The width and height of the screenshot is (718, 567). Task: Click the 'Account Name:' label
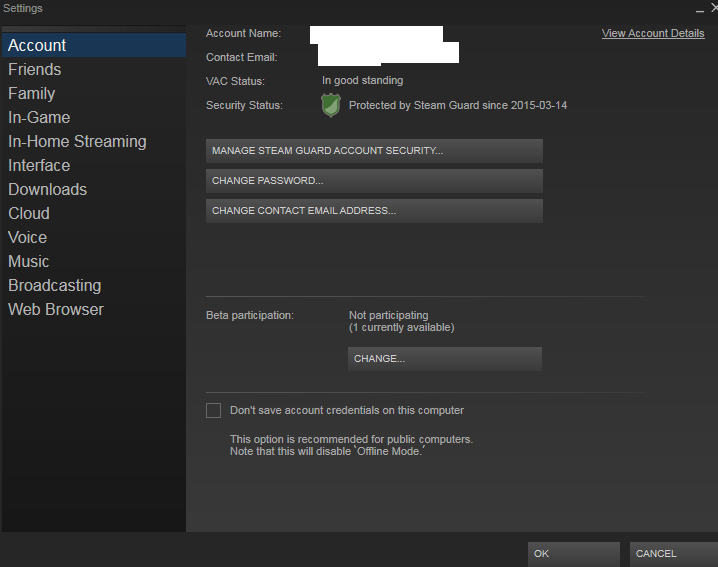point(243,33)
